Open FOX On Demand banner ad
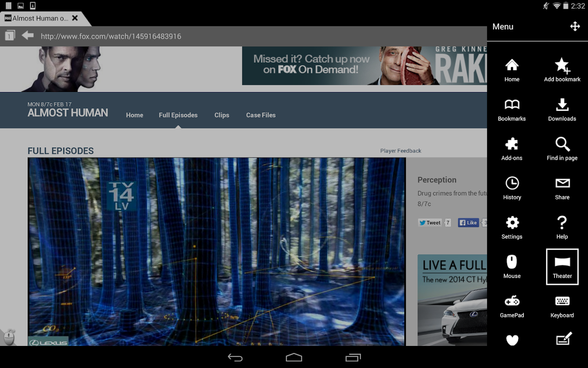 click(x=364, y=65)
